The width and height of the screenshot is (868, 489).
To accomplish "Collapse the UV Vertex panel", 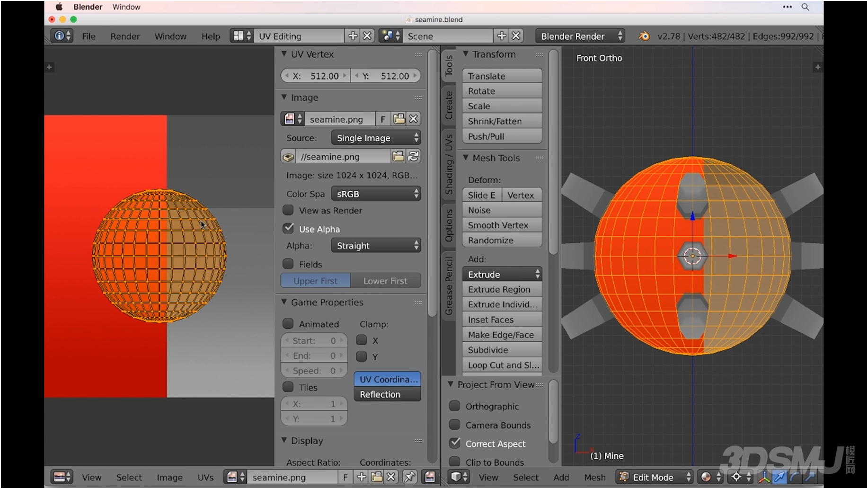I will (x=284, y=54).
